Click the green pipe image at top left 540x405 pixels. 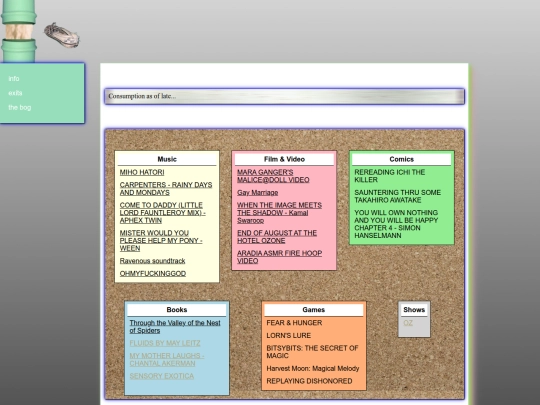pos(19,31)
